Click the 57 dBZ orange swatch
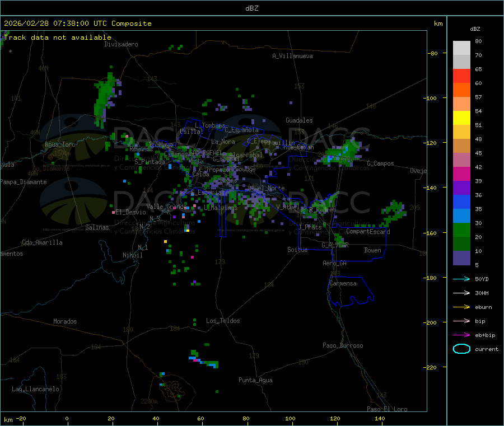 point(461,90)
